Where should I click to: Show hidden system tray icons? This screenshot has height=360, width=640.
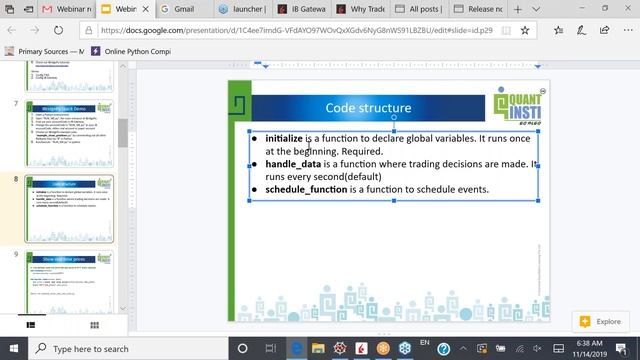pos(463,349)
